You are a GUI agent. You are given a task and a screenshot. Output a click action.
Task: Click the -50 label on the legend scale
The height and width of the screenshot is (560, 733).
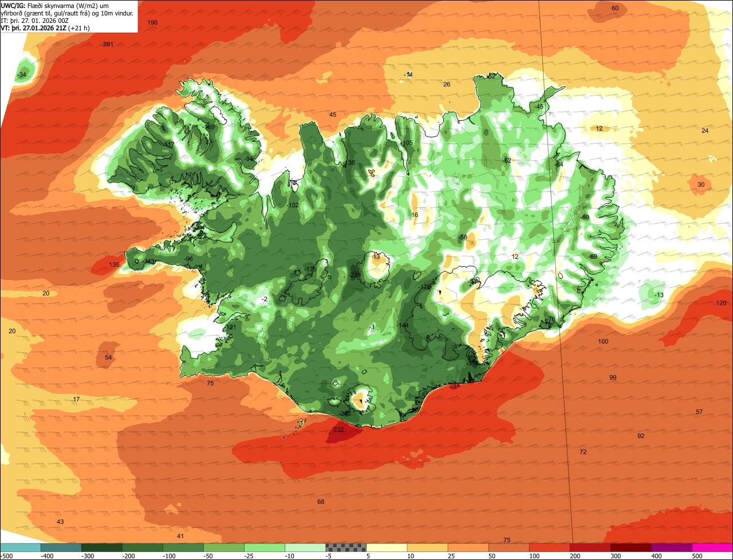pos(209,555)
